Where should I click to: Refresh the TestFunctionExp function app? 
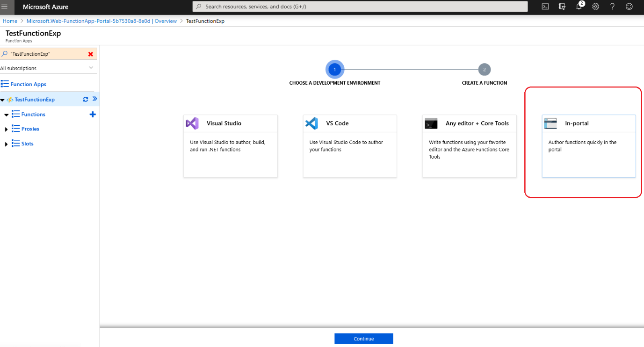pos(86,100)
